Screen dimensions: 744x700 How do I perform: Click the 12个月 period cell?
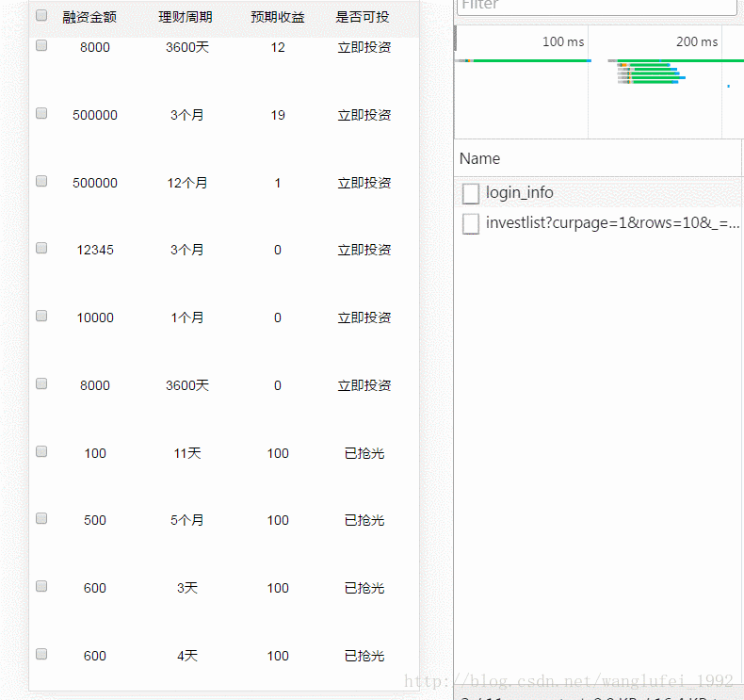pos(187,183)
